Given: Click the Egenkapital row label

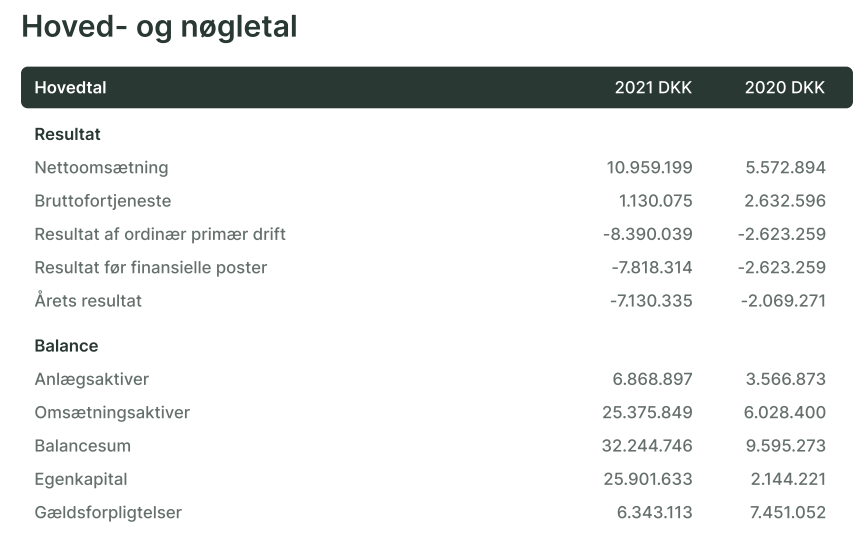Looking at the screenshot, I should click(x=81, y=479).
